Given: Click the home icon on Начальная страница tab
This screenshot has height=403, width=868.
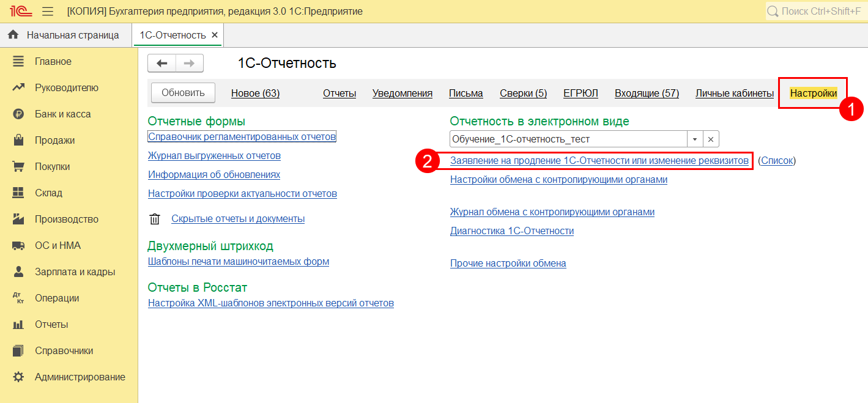Looking at the screenshot, I should click(13, 35).
